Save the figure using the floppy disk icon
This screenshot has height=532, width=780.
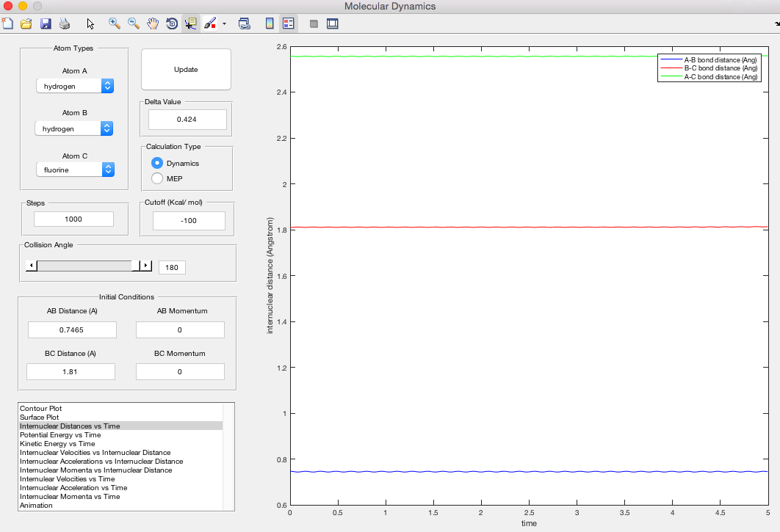[46, 23]
